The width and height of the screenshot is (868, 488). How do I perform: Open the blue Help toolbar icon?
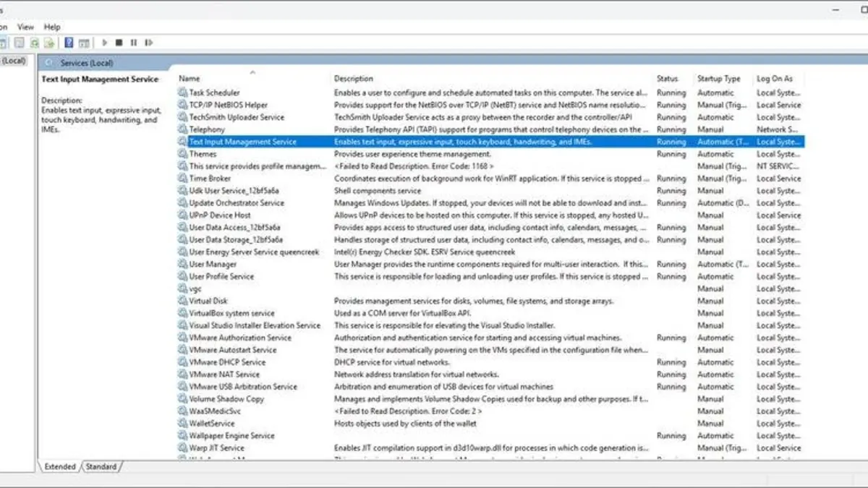69,43
